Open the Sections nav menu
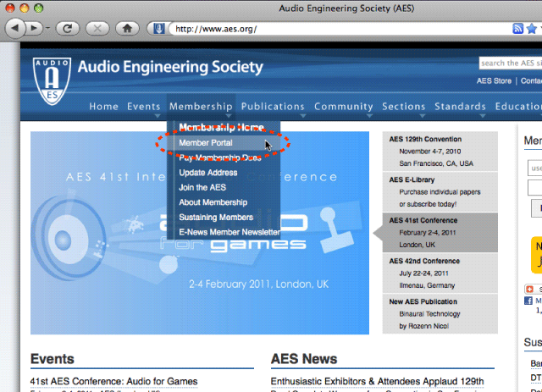 (403, 107)
